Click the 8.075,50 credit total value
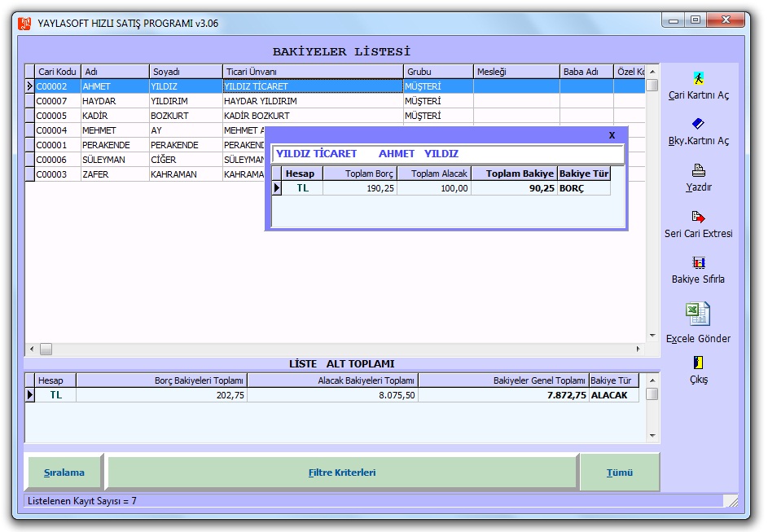 click(332, 395)
